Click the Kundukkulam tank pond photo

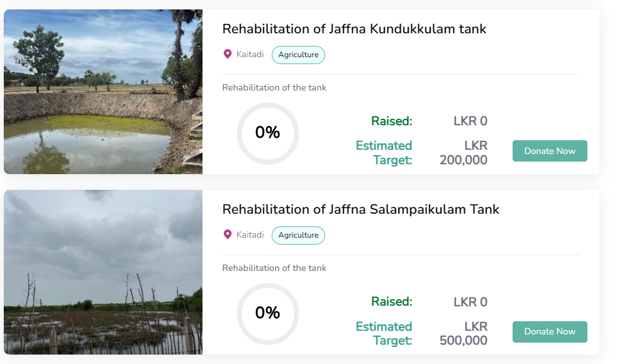point(103,92)
